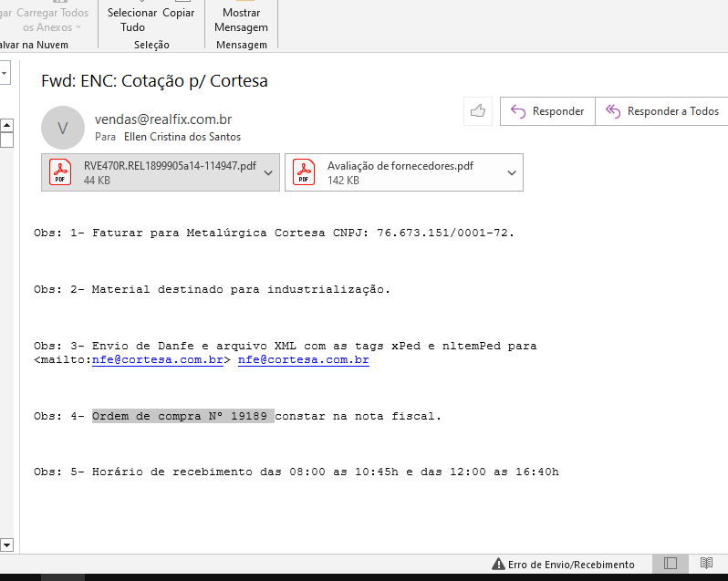Switch to normal view in status bar
The width and height of the screenshot is (728, 581).
671,564
